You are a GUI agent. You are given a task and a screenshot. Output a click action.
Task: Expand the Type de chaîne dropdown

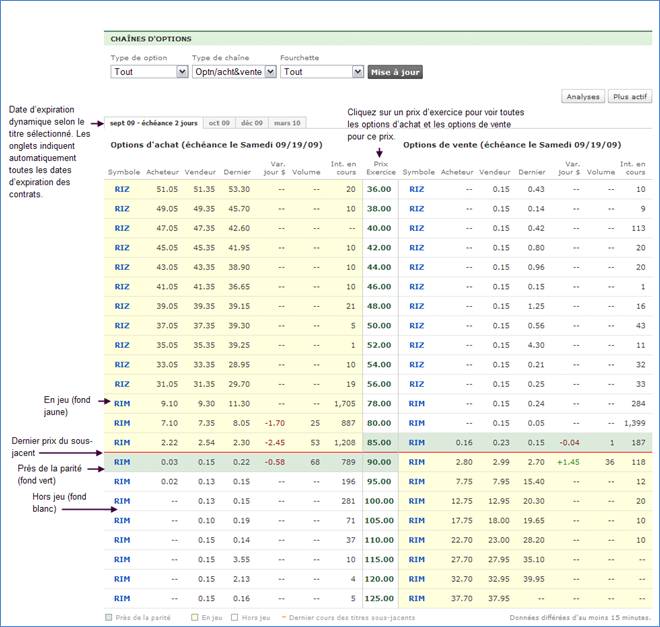pyautogui.click(x=231, y=72)
